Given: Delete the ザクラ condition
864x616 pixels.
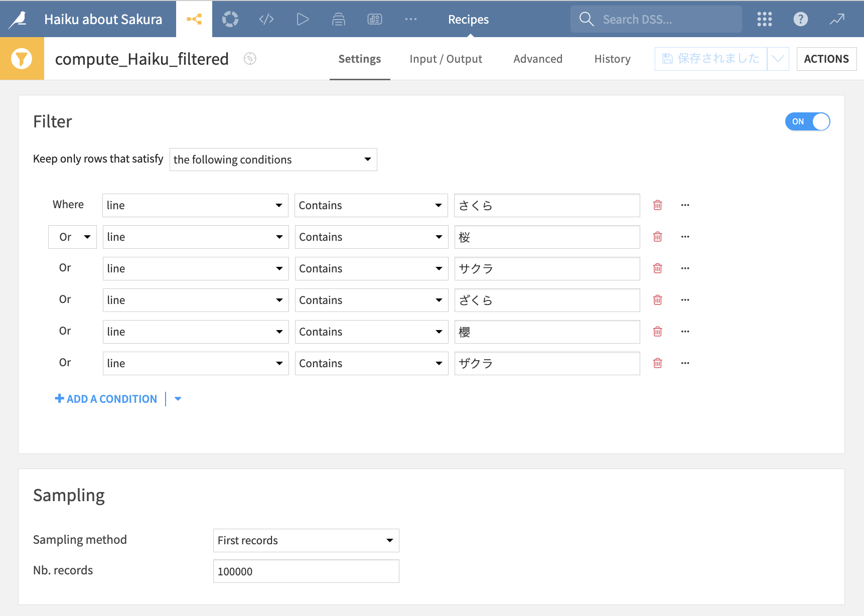Looking at the screenshot, I should pyautogui.click(x=658, y=363).
